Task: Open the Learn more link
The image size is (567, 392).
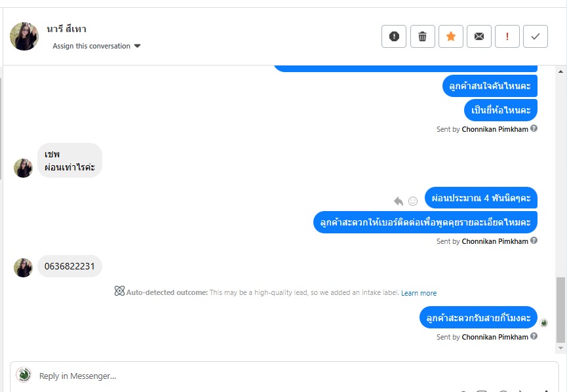Action: [x=419, y=293]
